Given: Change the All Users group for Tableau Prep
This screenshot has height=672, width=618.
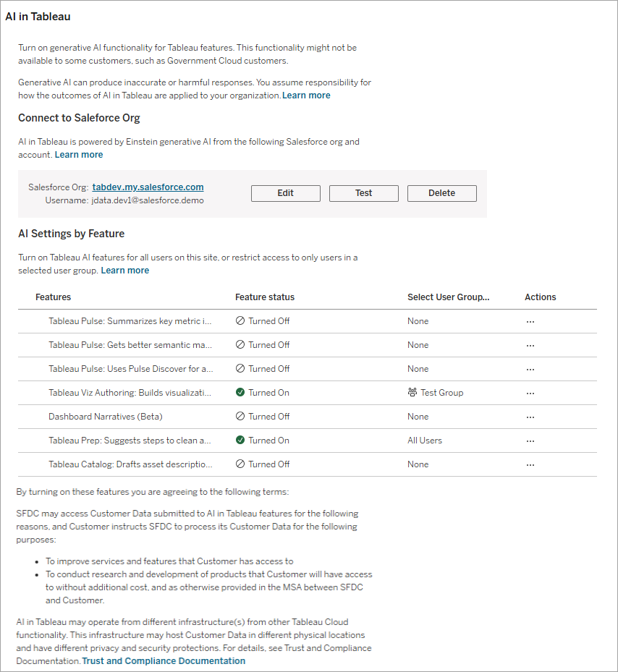Looking at the screenshot, I should click(x=423, y=440).
